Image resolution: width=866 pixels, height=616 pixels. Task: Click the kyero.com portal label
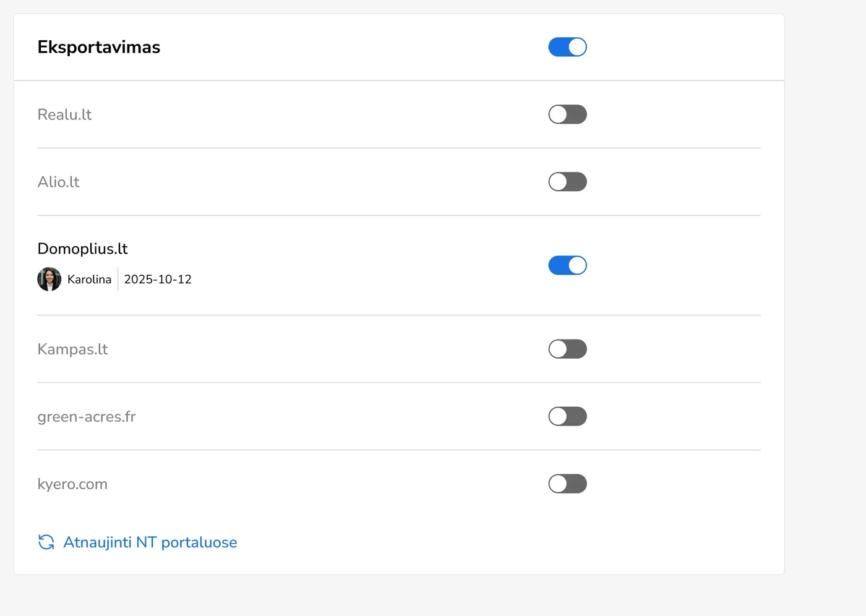tap(72, 484)
